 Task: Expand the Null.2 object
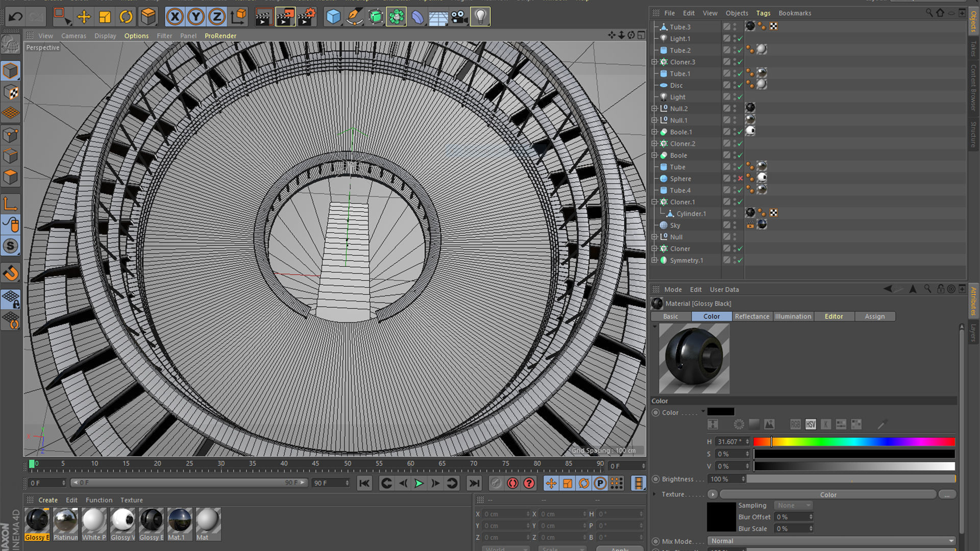(654, 109)
